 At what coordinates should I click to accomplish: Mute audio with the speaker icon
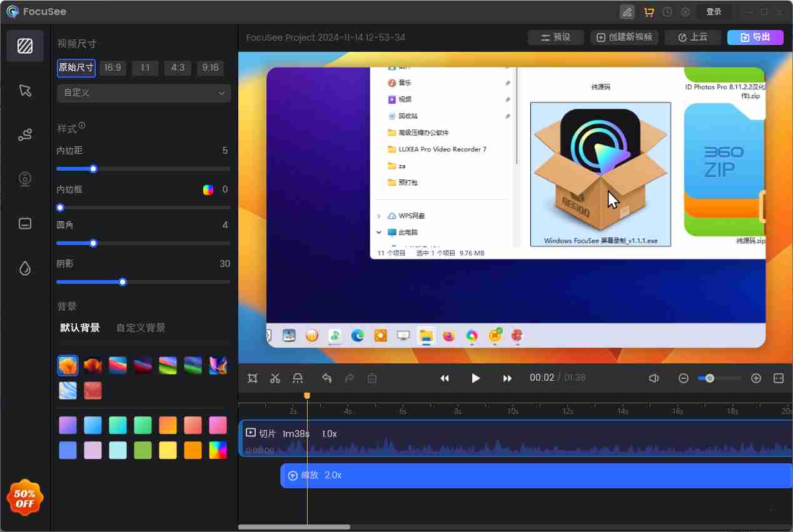click(x=654, y=378)
